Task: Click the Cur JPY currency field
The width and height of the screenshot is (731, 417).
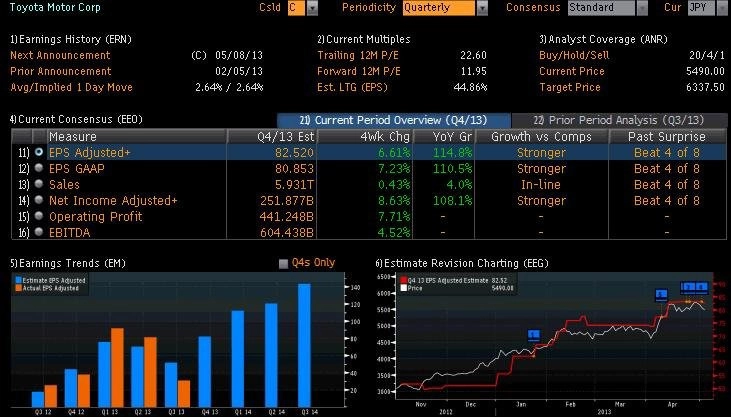Action: 701,8
